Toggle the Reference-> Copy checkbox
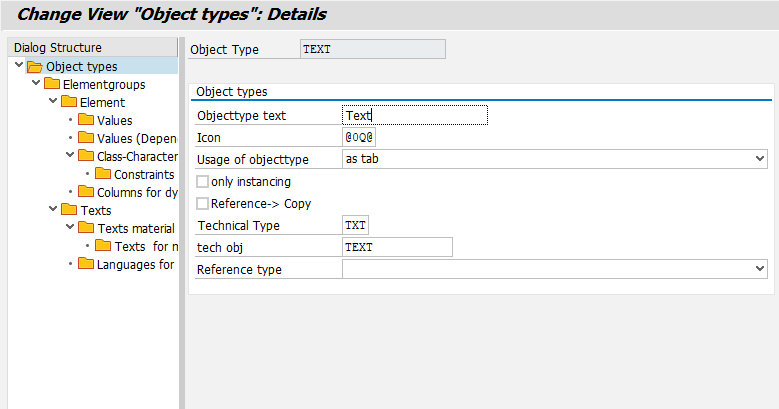 (203, 204)
